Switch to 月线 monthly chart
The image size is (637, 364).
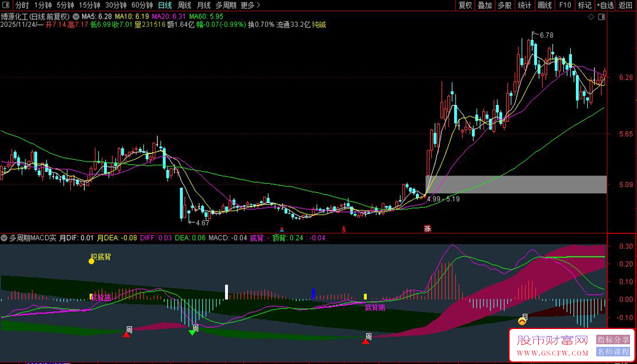(204, 5)
